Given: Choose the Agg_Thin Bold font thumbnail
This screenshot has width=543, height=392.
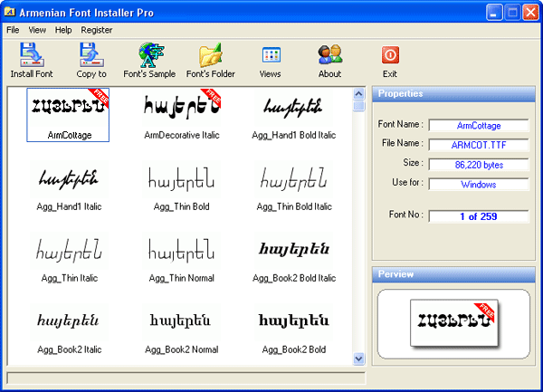Looking at the screenshot, I should pos(182,179).
